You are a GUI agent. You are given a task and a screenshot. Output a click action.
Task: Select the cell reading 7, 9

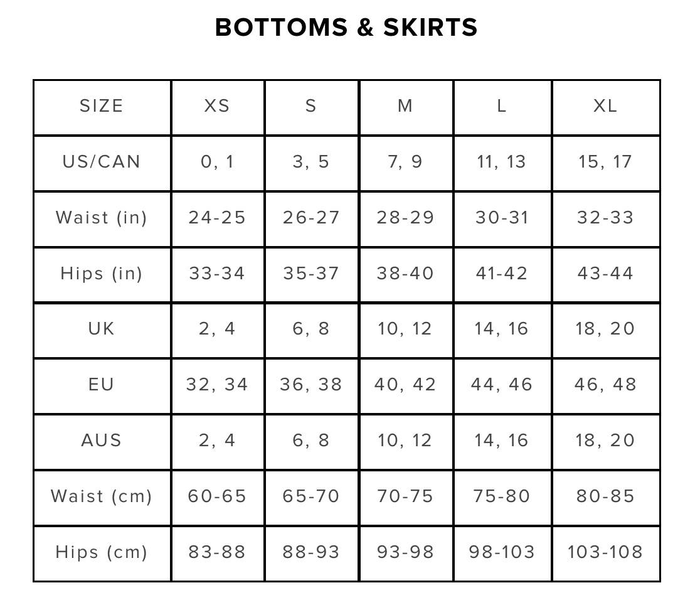(405, 163)
